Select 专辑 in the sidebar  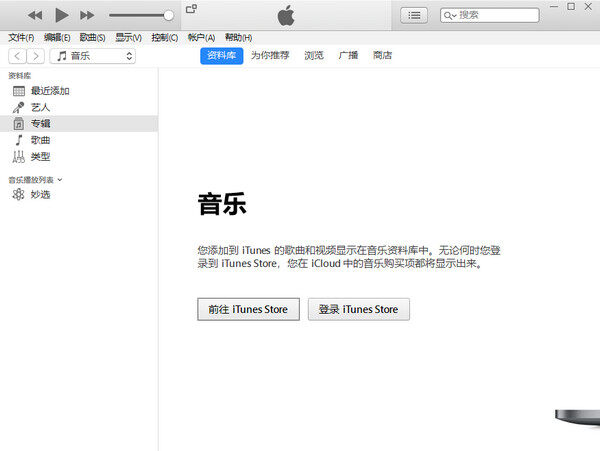coord(79,124)
